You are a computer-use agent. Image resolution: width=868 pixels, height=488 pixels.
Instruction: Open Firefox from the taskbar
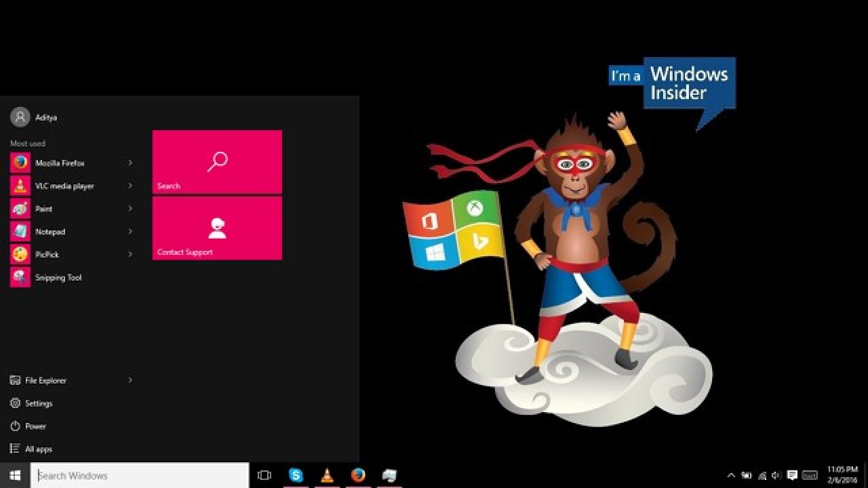pyautogui.click(x=358, y=475)
